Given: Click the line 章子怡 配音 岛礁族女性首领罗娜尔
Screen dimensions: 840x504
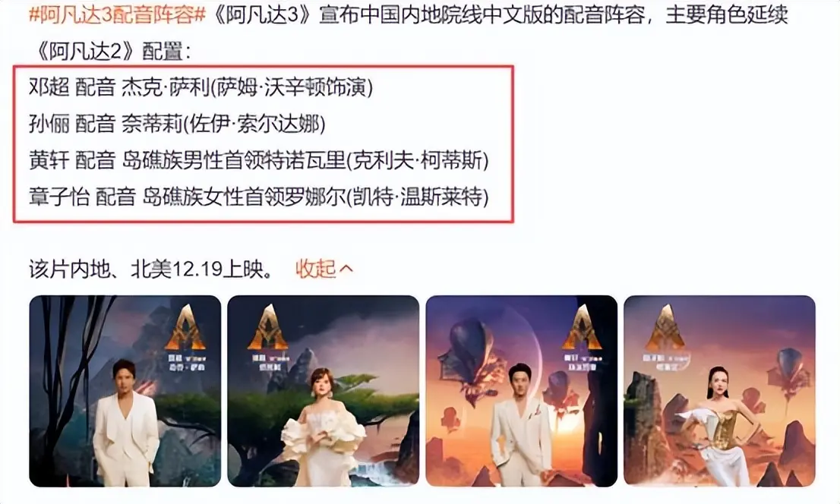Looking at the screenshot, I should click(259, 197).
